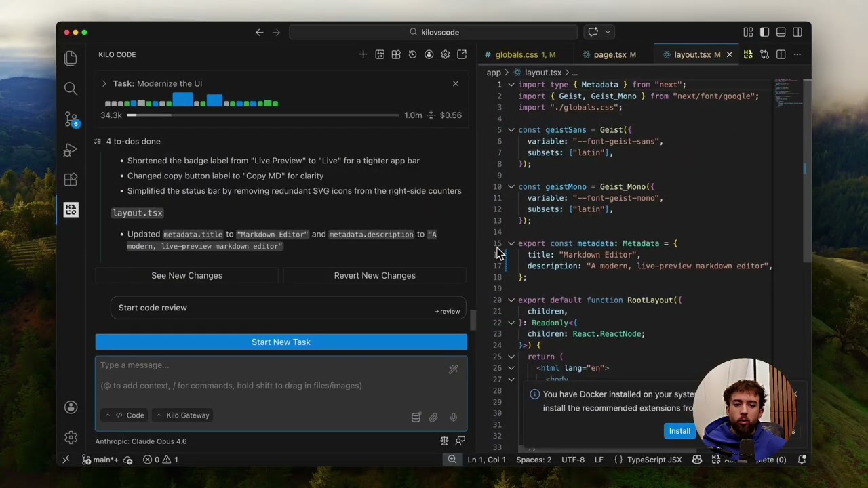The width and height of the screenshot is (868, 488).
Task: Open the Accounts icon in activity bar
Action: tap(71, 407)
